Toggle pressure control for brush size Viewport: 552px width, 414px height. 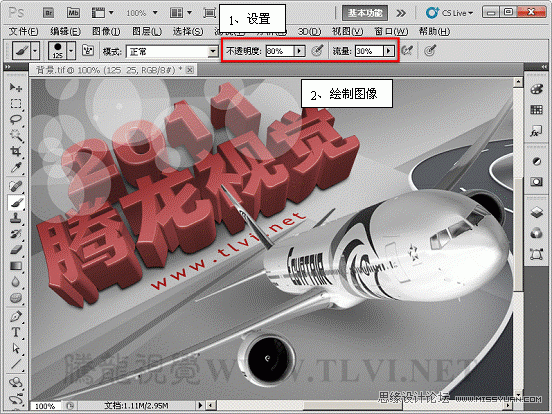(x=430, y=51)
